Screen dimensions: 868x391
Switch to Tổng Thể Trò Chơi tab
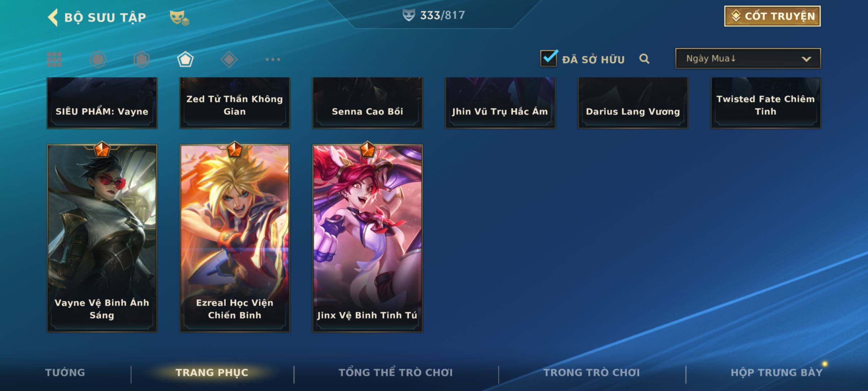396,373
